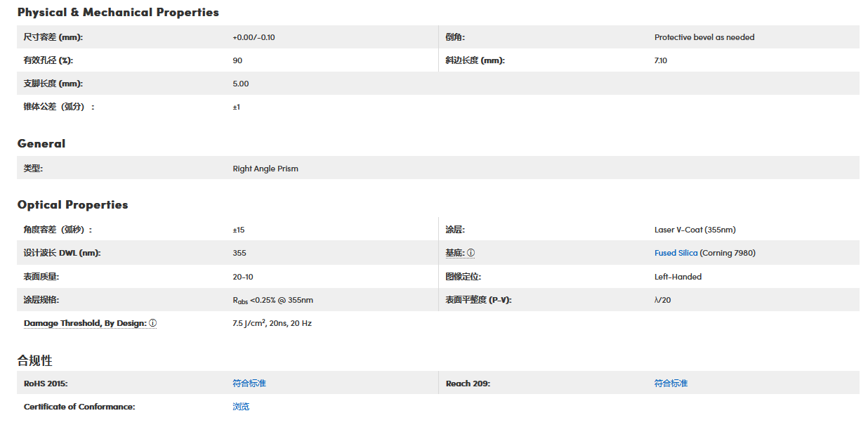The width and height of the screenshot is (868, 432).
Task: Click 浏览 for Certificate of Conformance
Action: (241, 407)
